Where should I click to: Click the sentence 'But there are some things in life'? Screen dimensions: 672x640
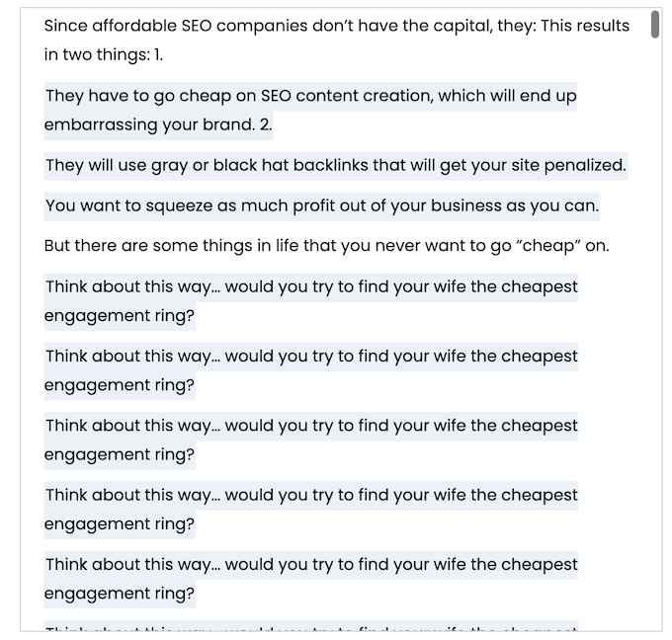[326, 246]
